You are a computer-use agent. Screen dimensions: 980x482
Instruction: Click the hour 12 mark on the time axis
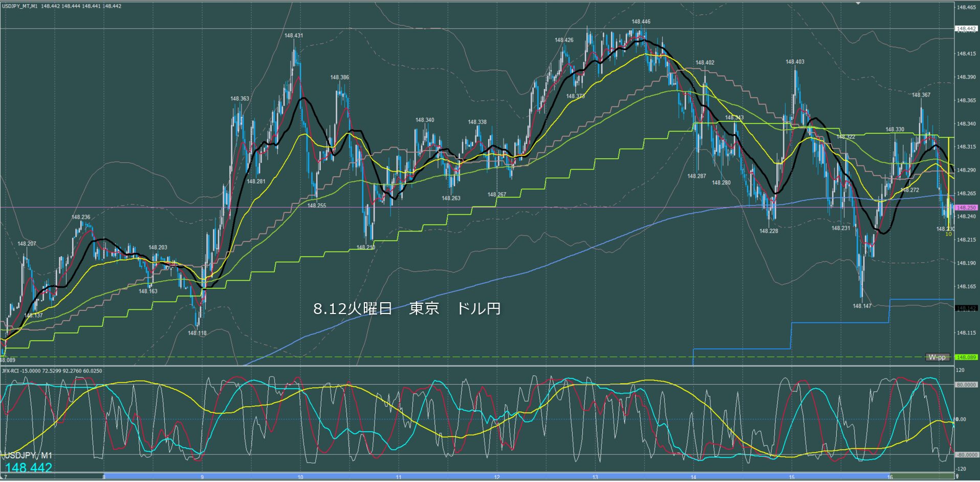point(497,477)
